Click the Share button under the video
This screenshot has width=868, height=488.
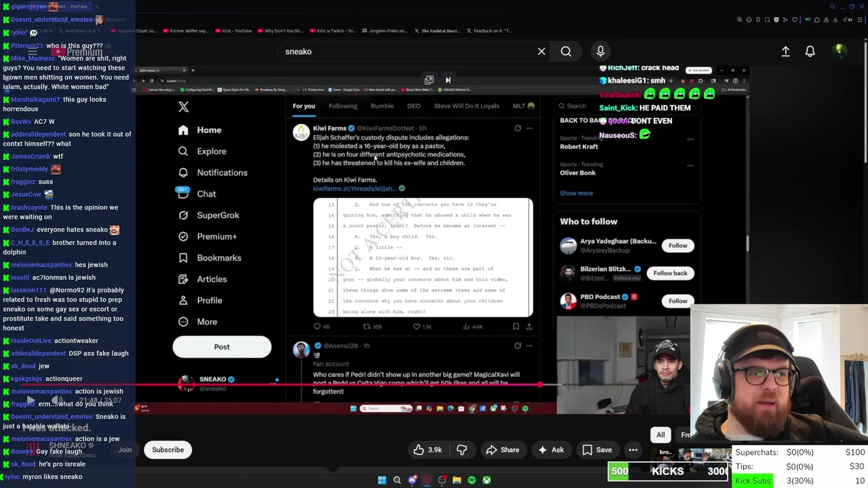tap(502, 450)
